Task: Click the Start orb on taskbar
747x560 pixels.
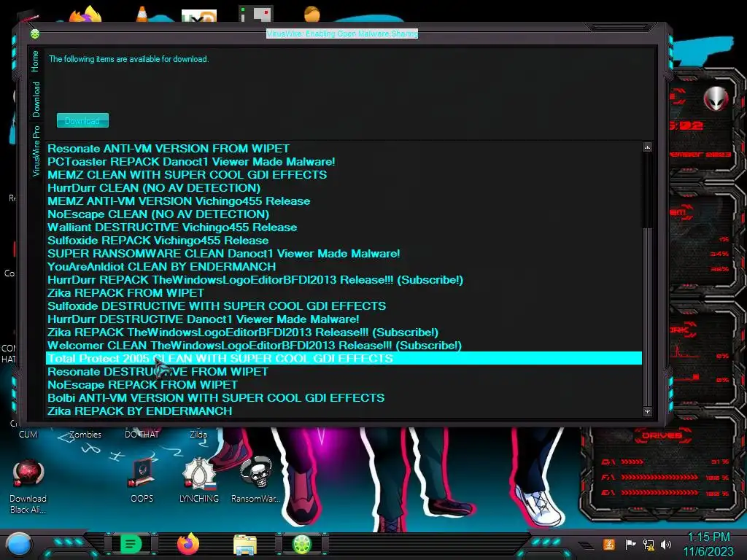Action: pos(18,545)
